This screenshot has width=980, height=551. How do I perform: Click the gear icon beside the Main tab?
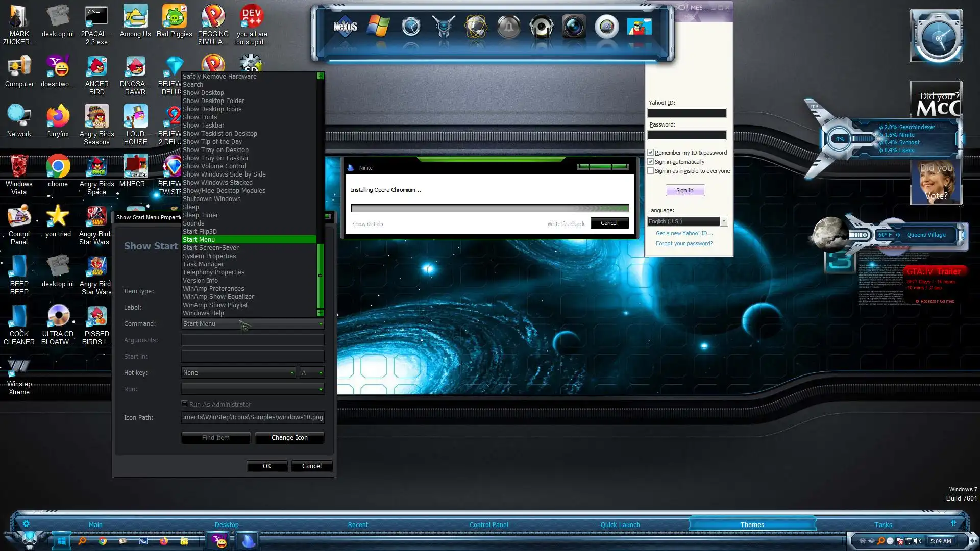click(x=26, y=523)
